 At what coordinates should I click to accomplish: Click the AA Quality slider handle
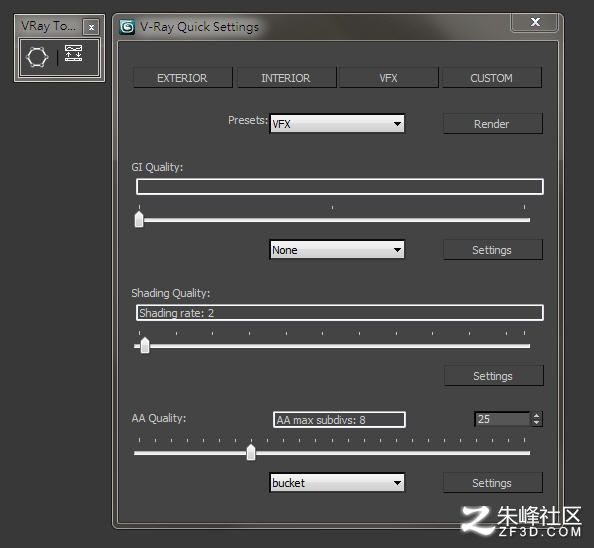[x=251, y=452]
